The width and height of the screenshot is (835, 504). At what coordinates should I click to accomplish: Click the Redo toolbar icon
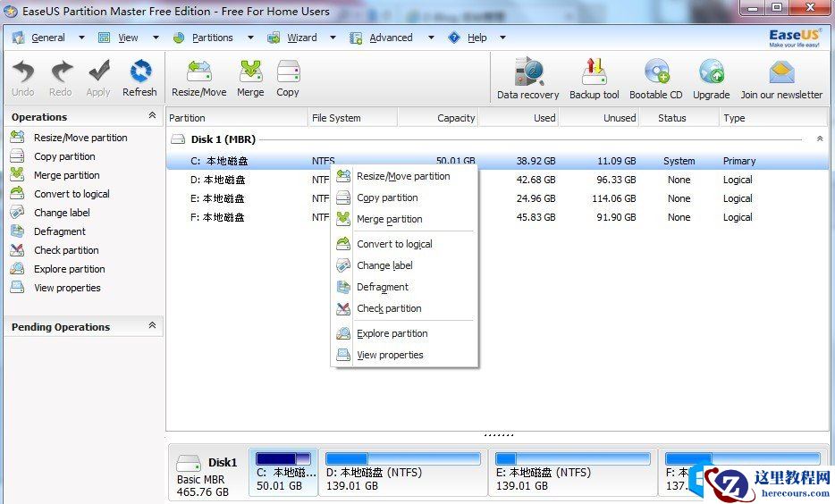[62, 71]
